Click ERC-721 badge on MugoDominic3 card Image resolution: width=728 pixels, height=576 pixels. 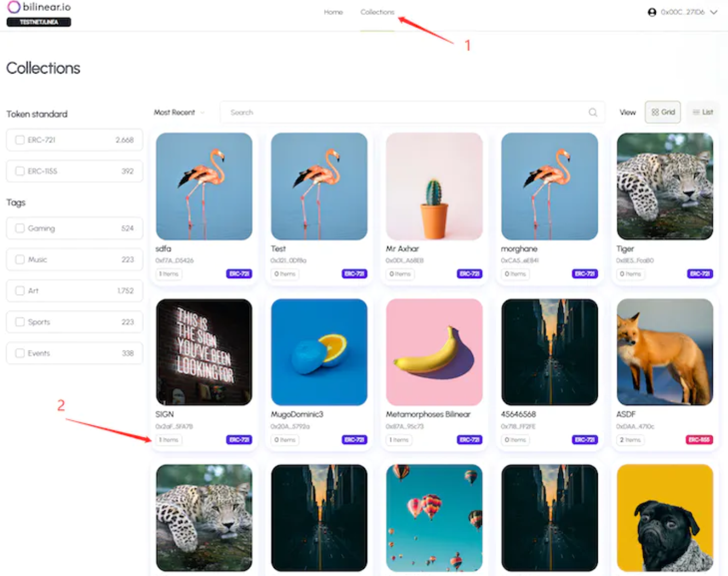[x=355, y=440]
